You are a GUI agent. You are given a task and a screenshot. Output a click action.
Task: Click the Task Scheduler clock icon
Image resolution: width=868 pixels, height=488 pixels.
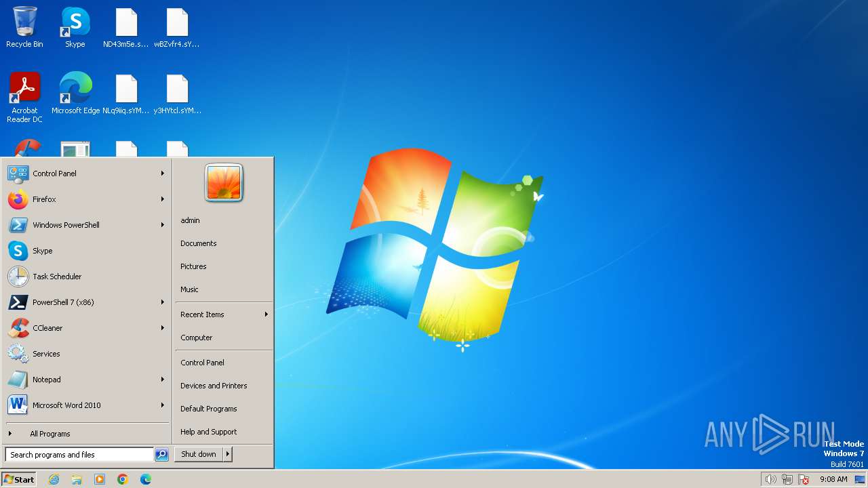click(18, 277)
